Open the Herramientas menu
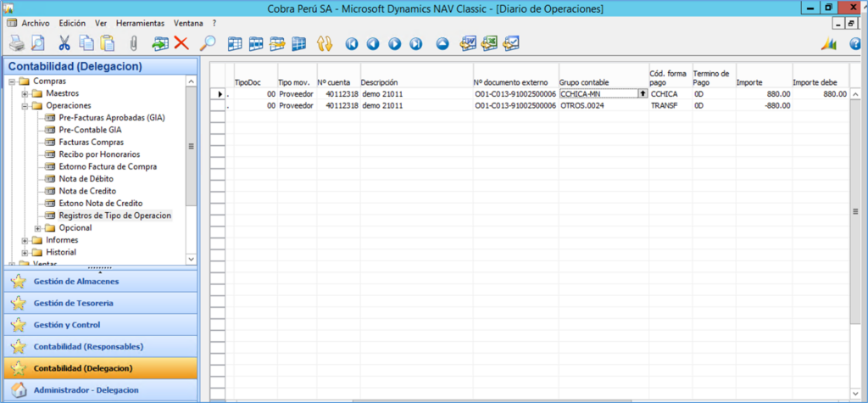868x403 pixels. point(141,23)
